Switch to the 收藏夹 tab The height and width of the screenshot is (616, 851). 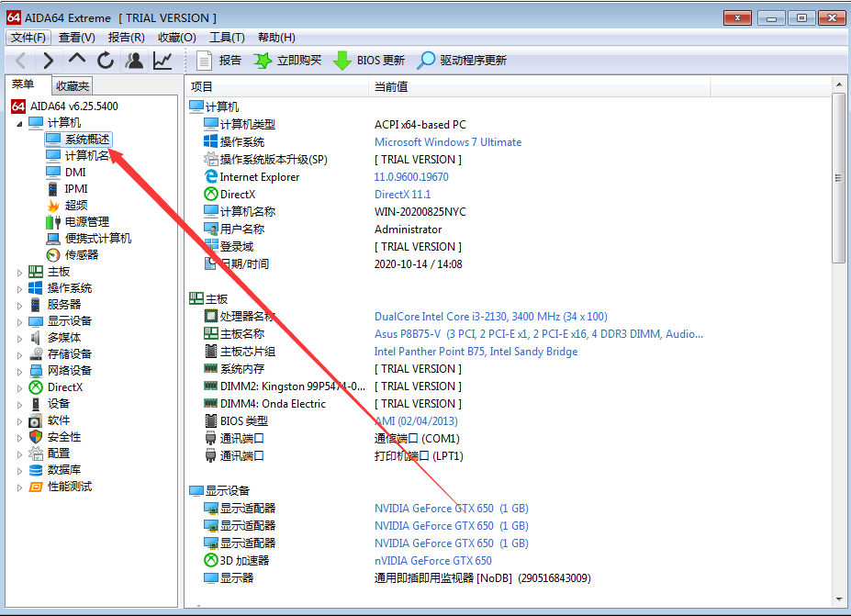[x=72, y=84]
